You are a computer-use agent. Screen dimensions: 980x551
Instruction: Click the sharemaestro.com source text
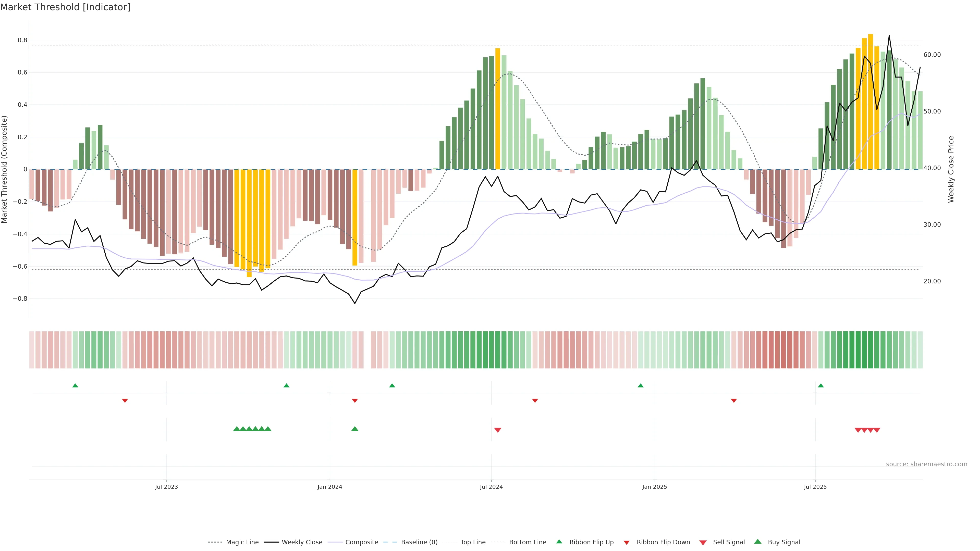click(926, 464)
